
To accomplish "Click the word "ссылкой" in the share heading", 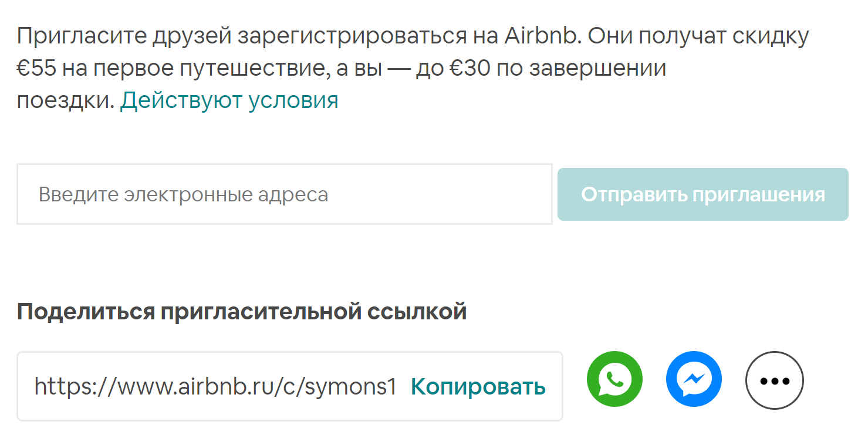I will [x=417, y=311].
